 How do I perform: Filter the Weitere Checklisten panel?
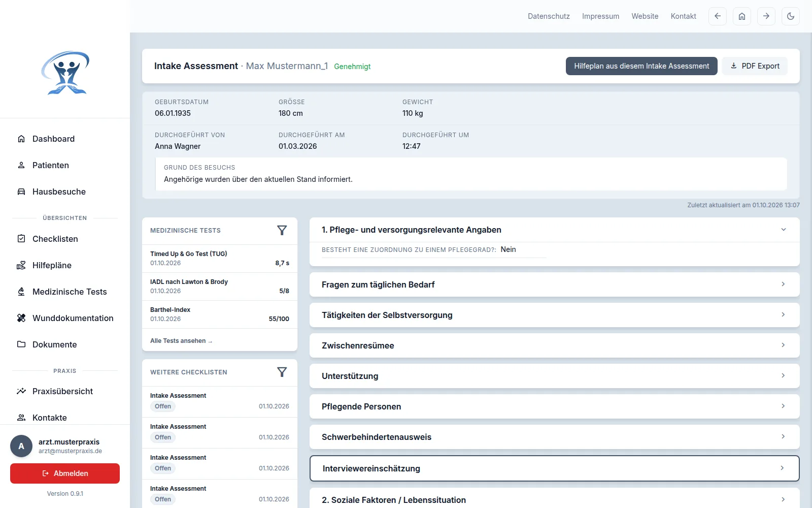tap(282, 372)
